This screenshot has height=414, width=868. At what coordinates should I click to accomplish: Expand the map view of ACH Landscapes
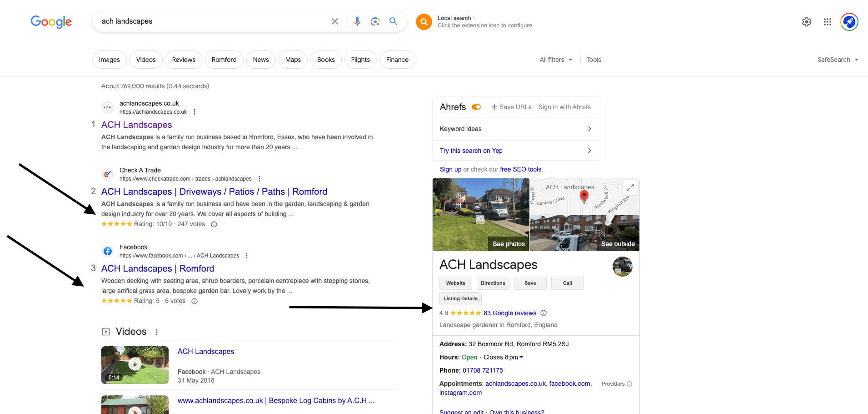click(x=630, y=187)
